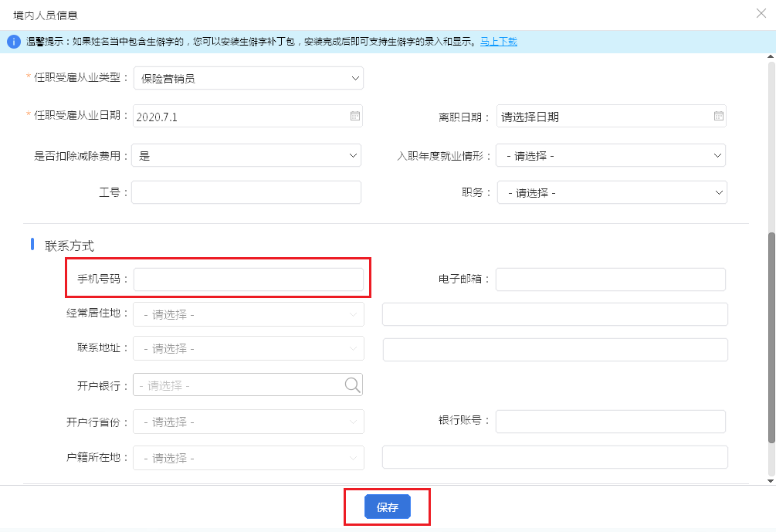
Task: Open the 开户银行 selection box
Action: [247, 385]
